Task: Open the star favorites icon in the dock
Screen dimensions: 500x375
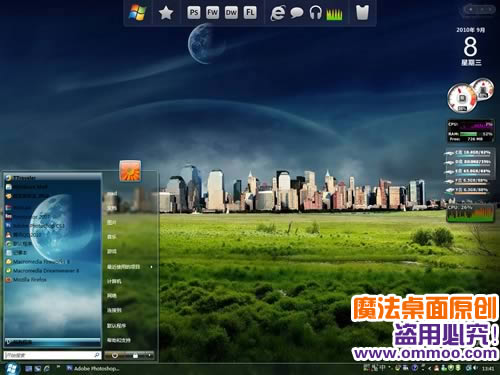Action: tap(166, 13)
